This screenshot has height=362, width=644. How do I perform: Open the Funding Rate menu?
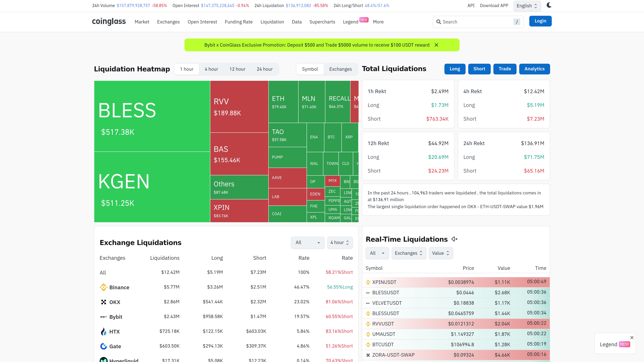[x=238, y=22]
